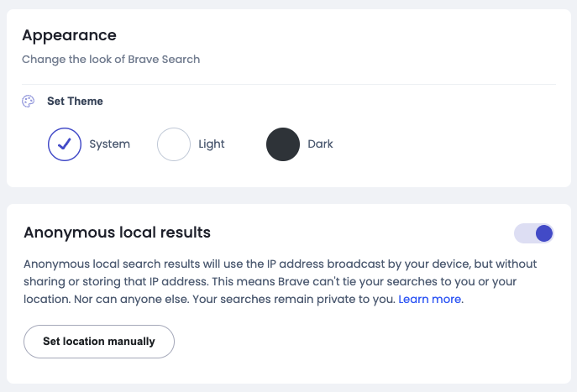577x392 pixels.
Task: Click the Light theme label
Action: tap(212, 144)
